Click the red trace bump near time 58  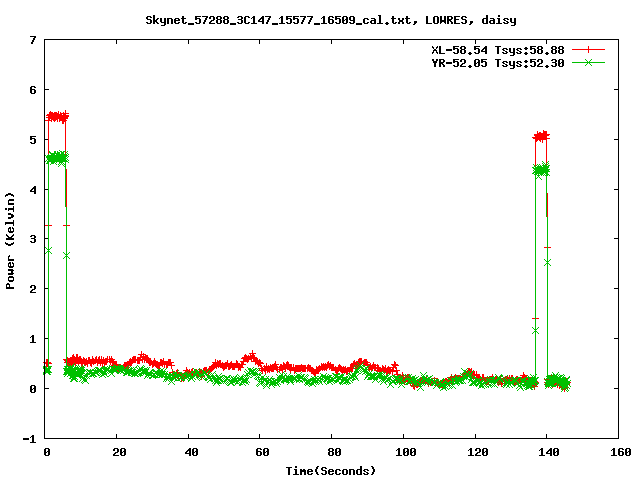click(x=251, y=358)
